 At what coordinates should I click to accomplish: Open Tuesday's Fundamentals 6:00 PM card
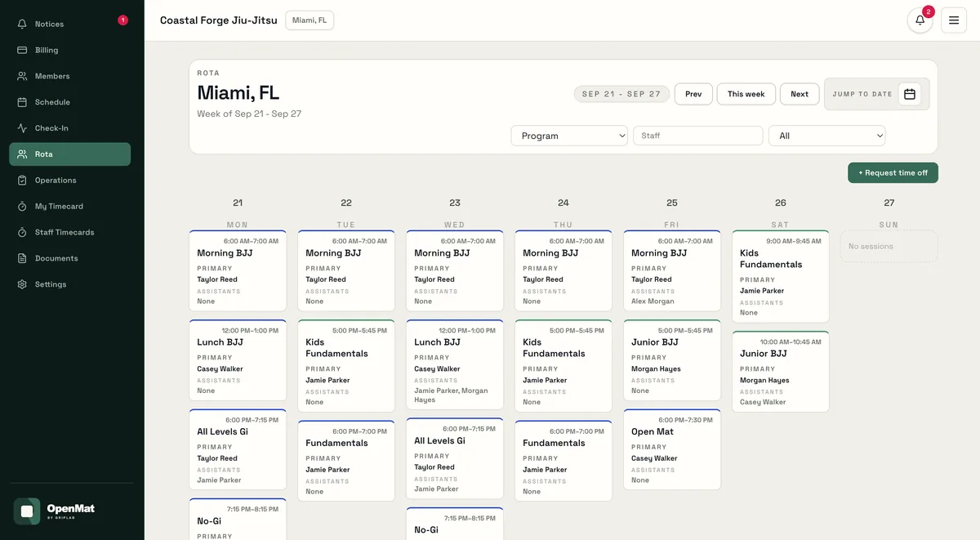tap(346, 461)
